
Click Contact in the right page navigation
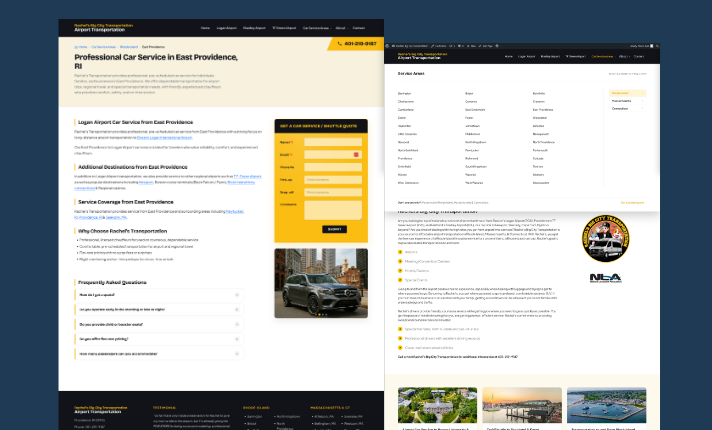coord(639,57)
